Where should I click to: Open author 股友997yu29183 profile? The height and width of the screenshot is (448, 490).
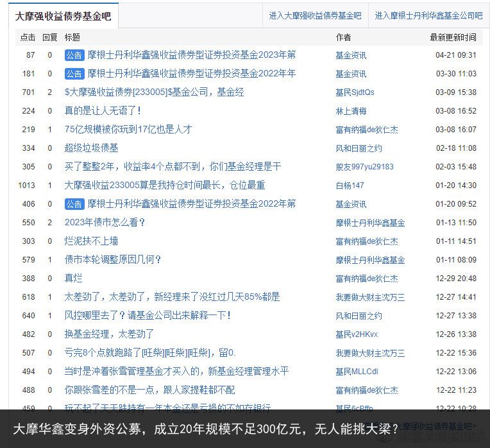coord(365,167)
